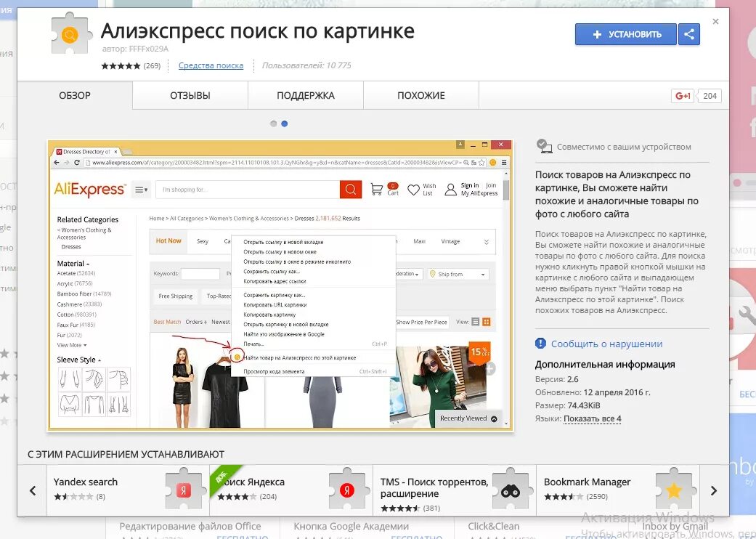Click the Hot Now filter tab
This screenshot has width=756, height=539.
168,240
